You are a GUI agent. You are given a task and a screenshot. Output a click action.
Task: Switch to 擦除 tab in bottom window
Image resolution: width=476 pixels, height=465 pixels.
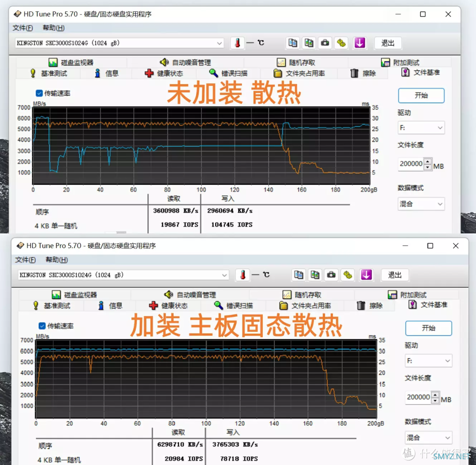pos(370,305)
